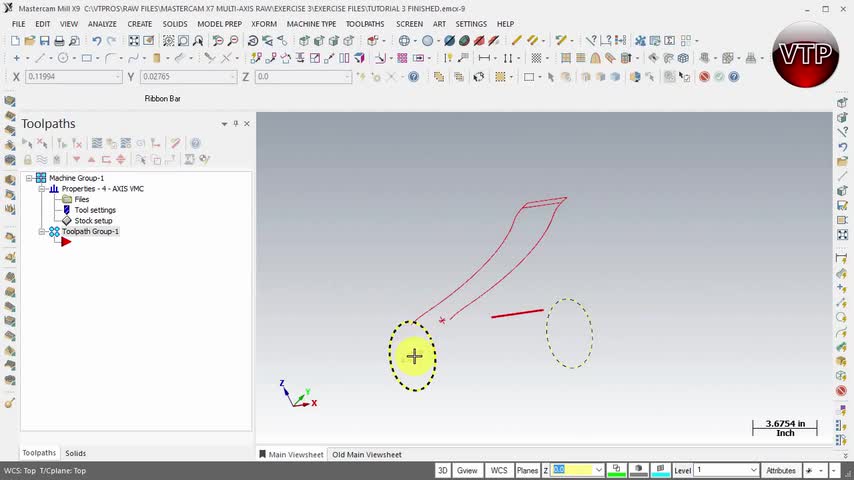
Task: Select the Create line tool
Action: coord(40,58)
